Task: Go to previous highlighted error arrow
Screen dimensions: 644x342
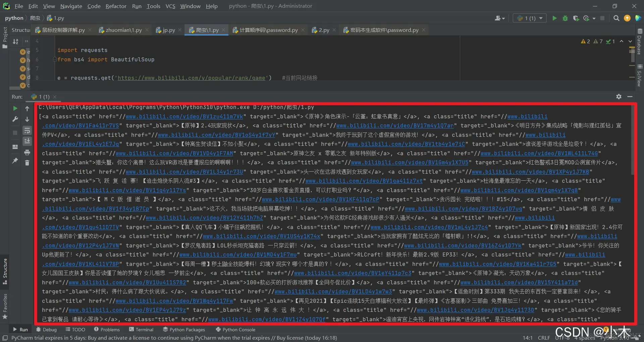Action: (x=622, y=41)
